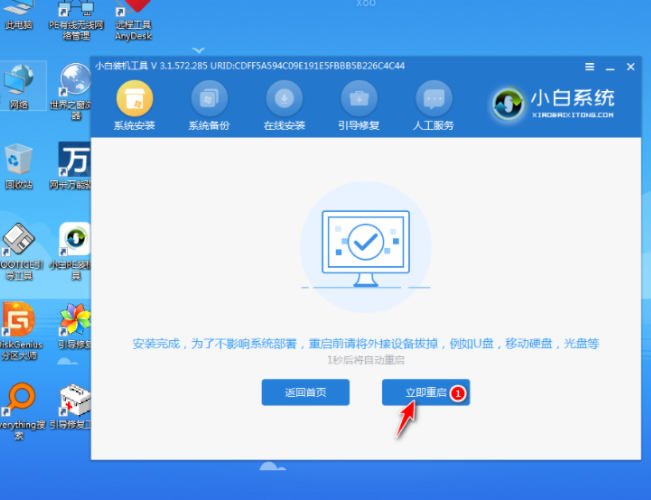Close the 小白装机工具 window
Screen dimensions: 651x500
tap(631, 66)
